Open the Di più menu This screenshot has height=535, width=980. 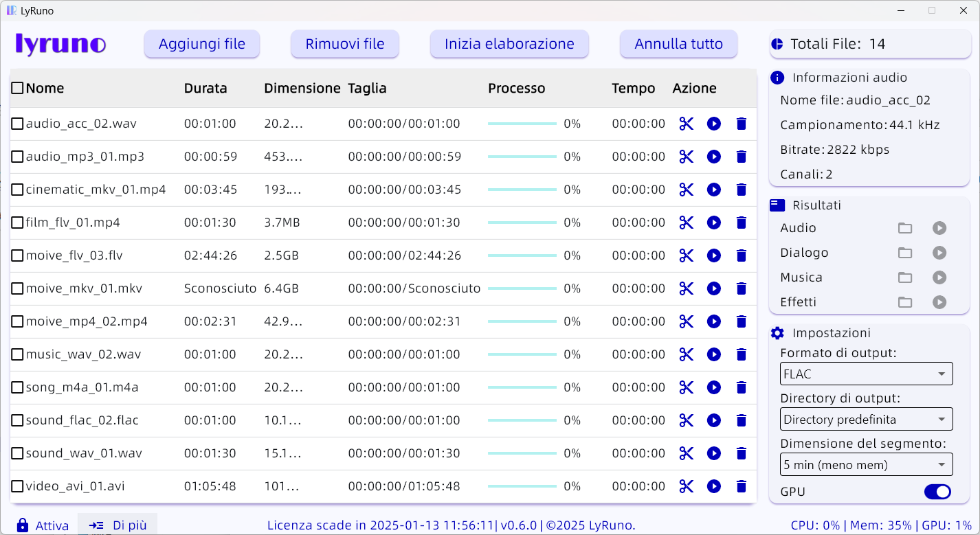pyautogui.click(x=118, y=525)
